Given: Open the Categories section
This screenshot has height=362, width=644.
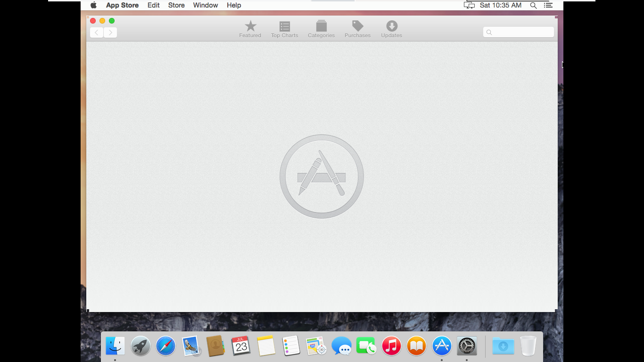Looking at the screenshot, I should [321, 29].
